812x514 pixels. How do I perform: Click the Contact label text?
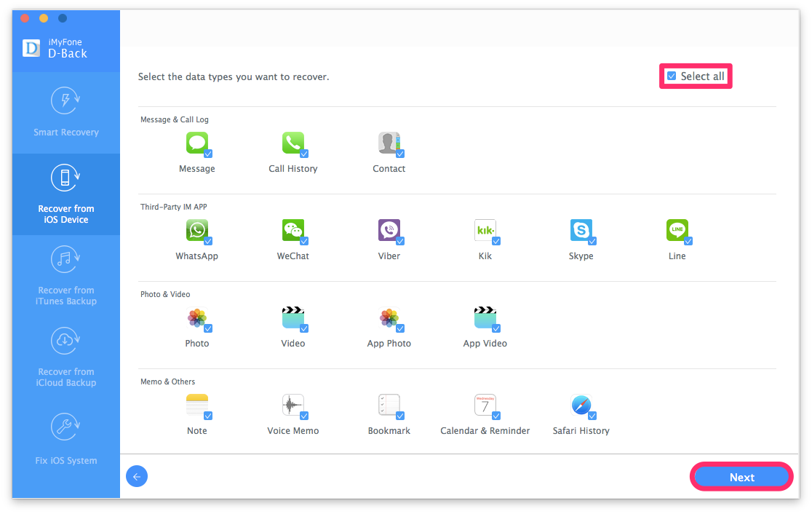(389, 169)
